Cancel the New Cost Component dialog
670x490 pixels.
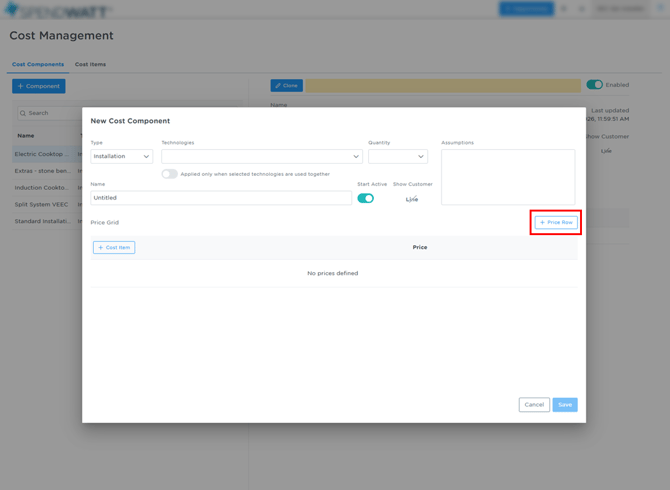tap(534, 405)
